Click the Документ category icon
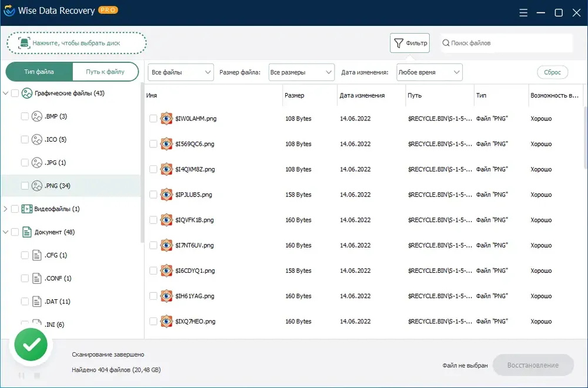Screen dimensions: 588x388 [x=26, y=232]
